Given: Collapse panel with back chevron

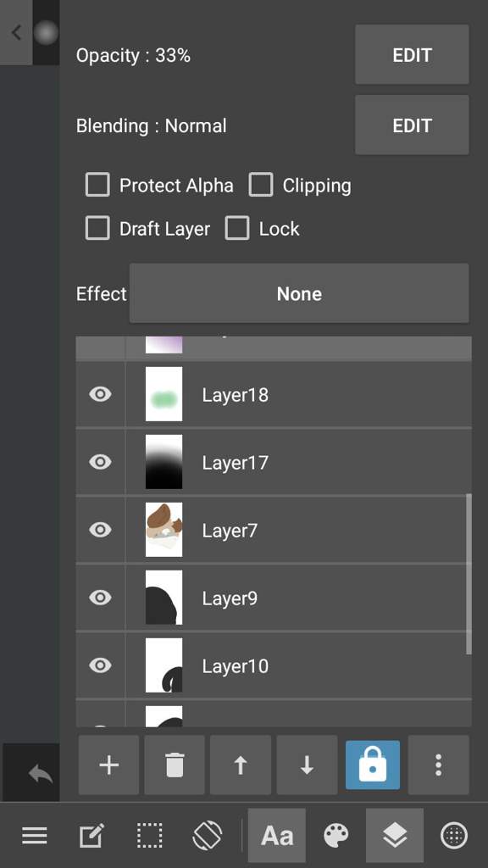Looking at the screenshot, I should click(x=16, y=33).
